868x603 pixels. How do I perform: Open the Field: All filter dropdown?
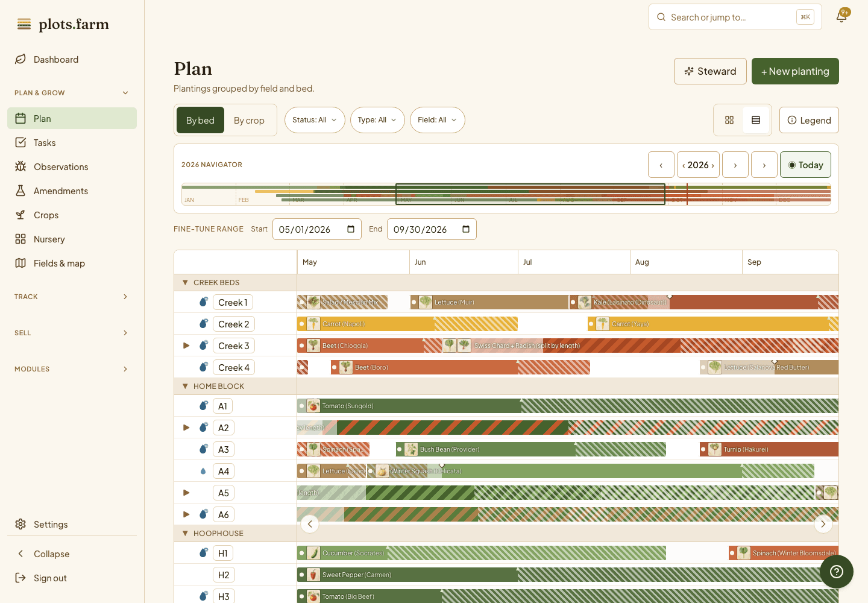pos(438,120)
